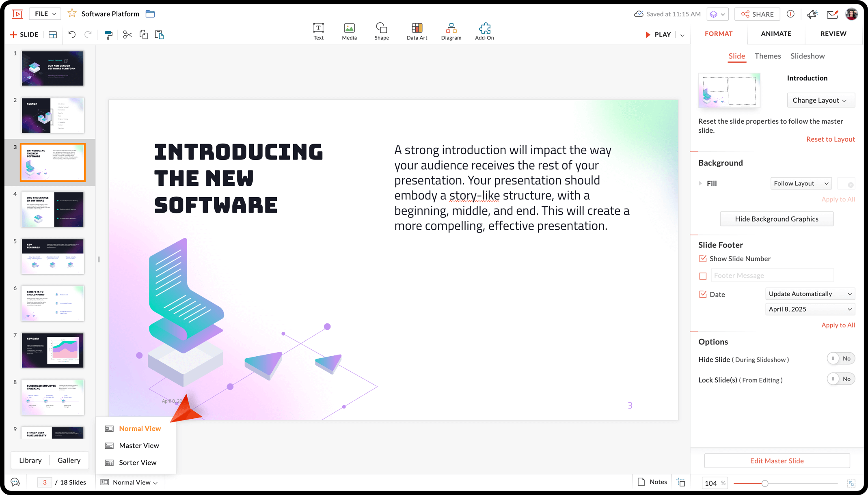This screenshot has height=495, width=868.
Task: Select the format painter icon
Action: tap(108, 35)
